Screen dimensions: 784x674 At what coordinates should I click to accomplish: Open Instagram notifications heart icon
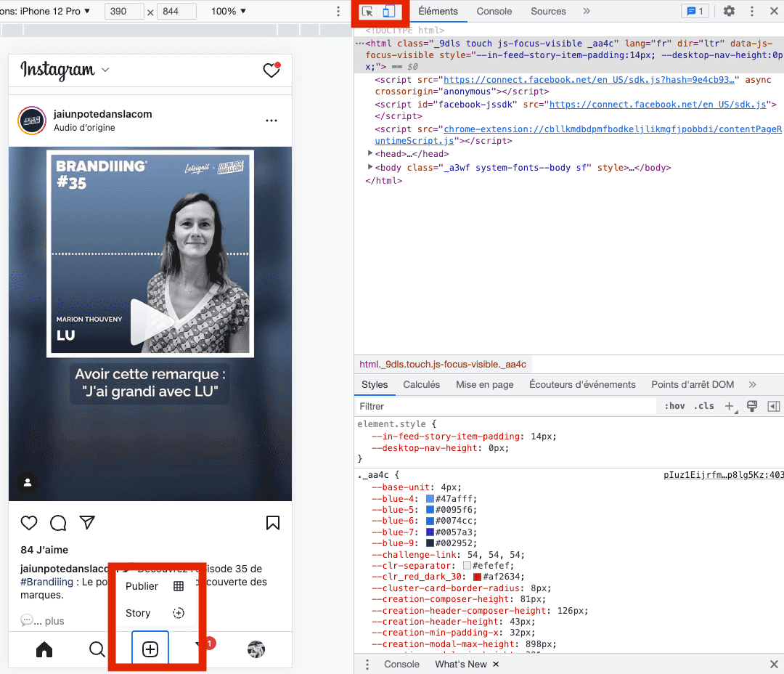point(271,70)
